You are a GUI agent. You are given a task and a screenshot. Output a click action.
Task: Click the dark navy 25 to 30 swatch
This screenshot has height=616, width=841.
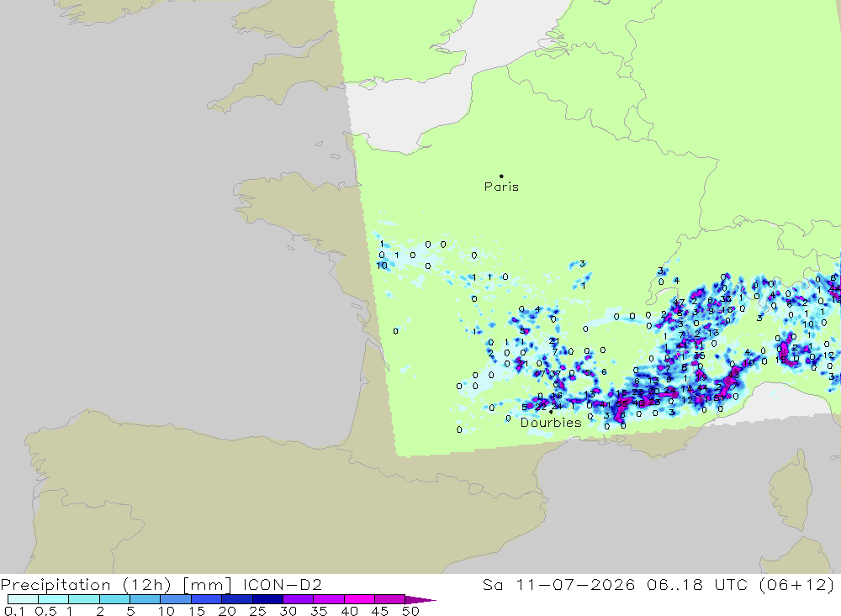point(267,599)
